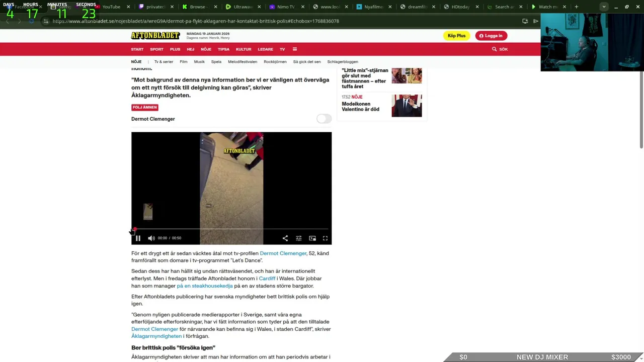
Task: Click the Köp Plus button
Action: tap(457, 36)
